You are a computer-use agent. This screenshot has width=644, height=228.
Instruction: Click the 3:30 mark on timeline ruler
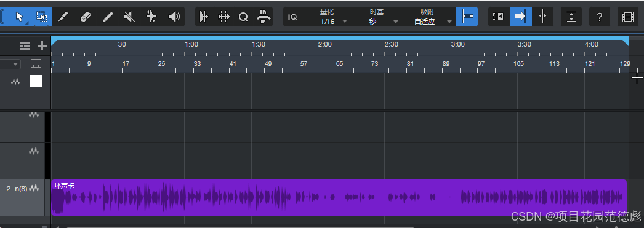coord(525,44)
